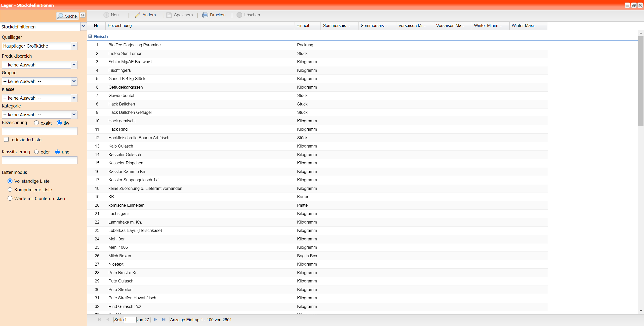Viewport: 644px width, 326px height.
Task: Click the Speichern button
Action: click(180, 15)
